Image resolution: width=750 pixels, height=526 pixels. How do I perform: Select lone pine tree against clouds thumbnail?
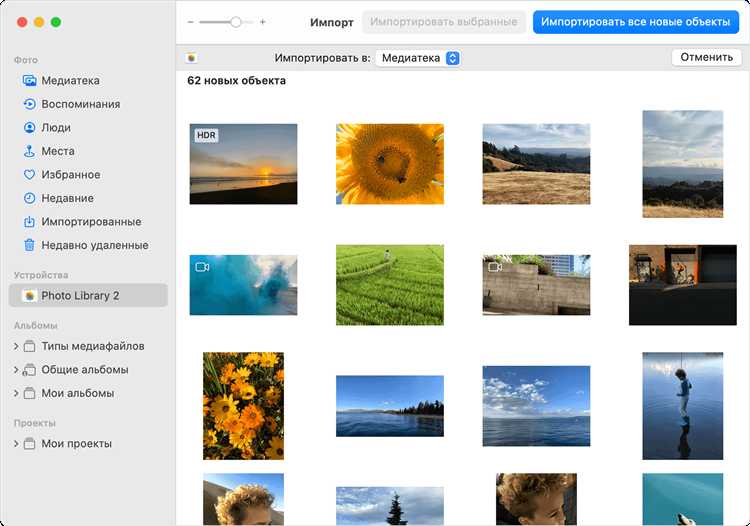coord(390,506)
